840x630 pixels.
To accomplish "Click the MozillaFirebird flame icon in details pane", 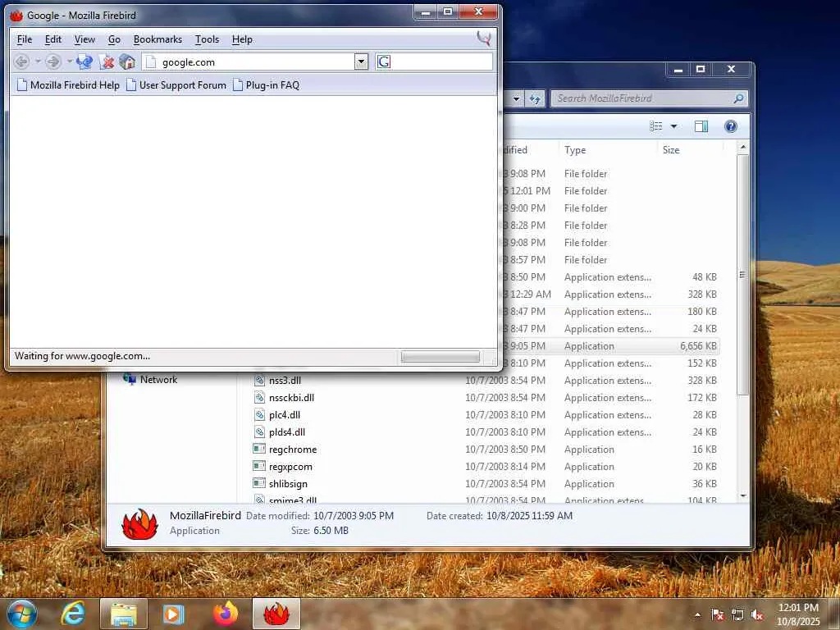I will click(x=139, y=523).
